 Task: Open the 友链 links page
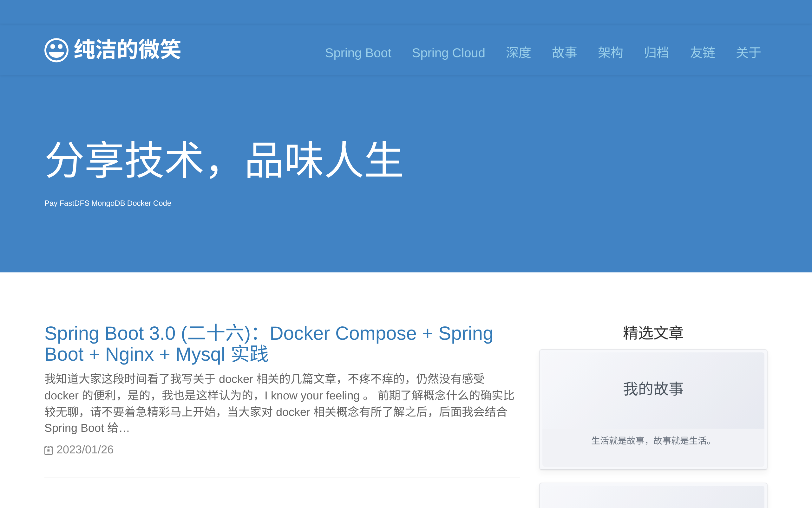coord(702,53)
